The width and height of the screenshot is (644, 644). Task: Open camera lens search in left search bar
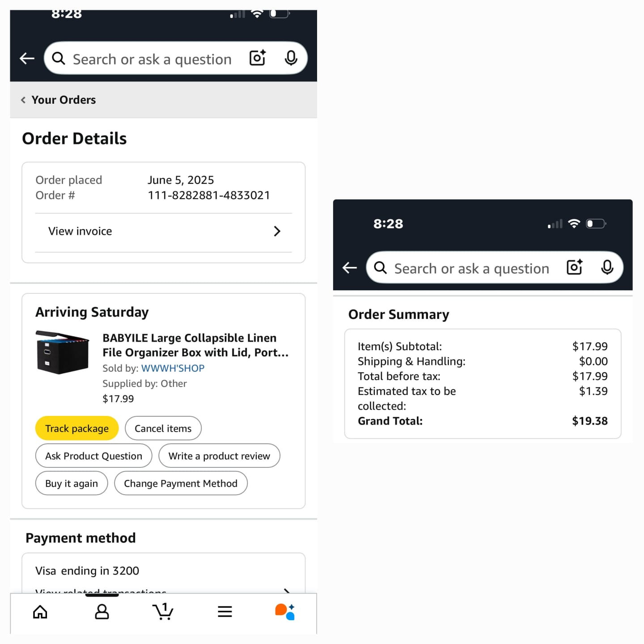(258, 58)
